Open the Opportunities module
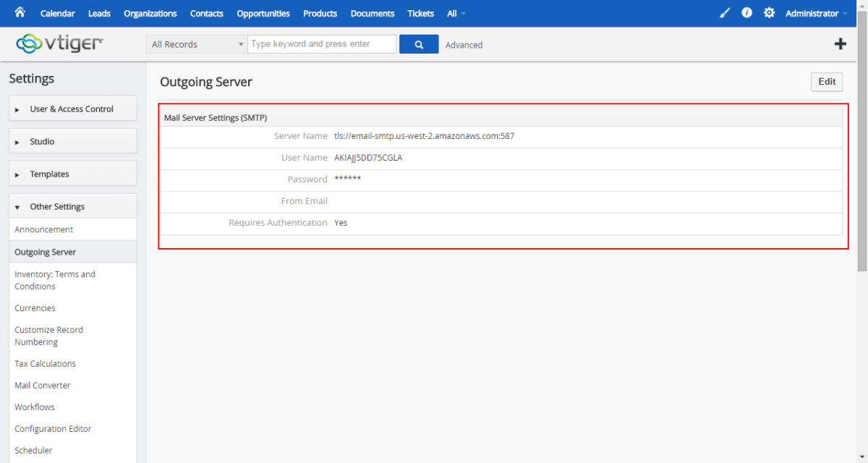 263,13
